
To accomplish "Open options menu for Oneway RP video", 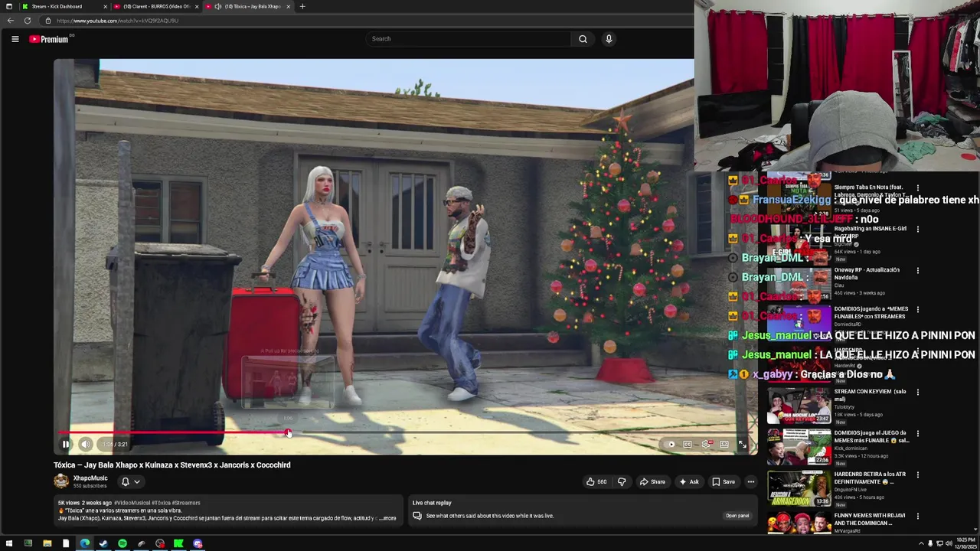I will coord(918,270).
